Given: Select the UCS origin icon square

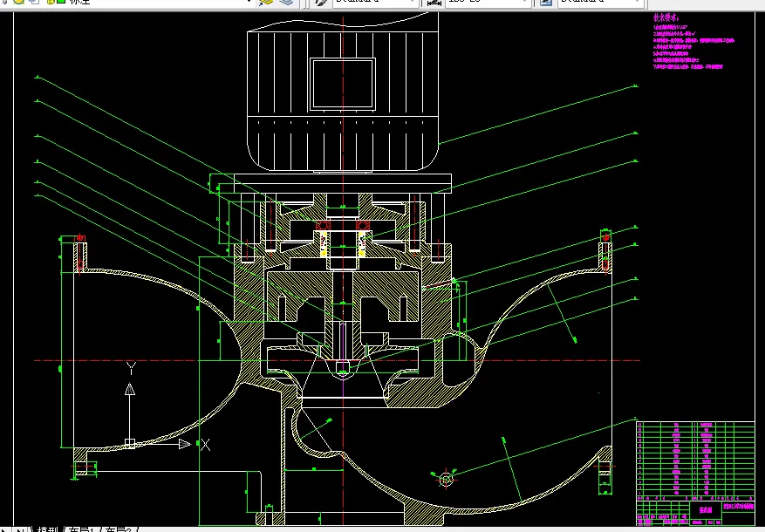Looking at the screenshot, I should click(129, 443).
